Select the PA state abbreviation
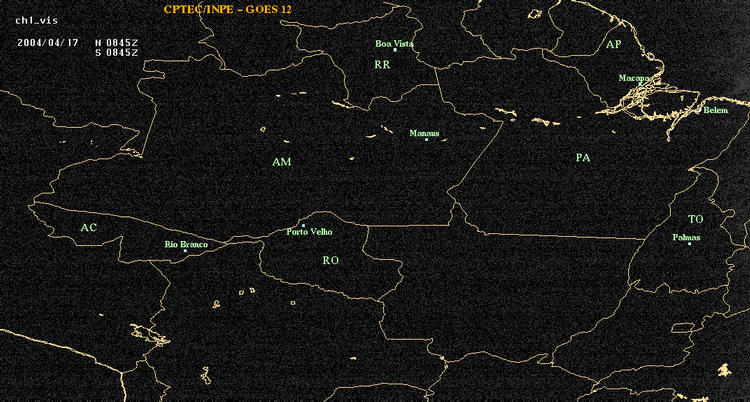 click(583, 157)
